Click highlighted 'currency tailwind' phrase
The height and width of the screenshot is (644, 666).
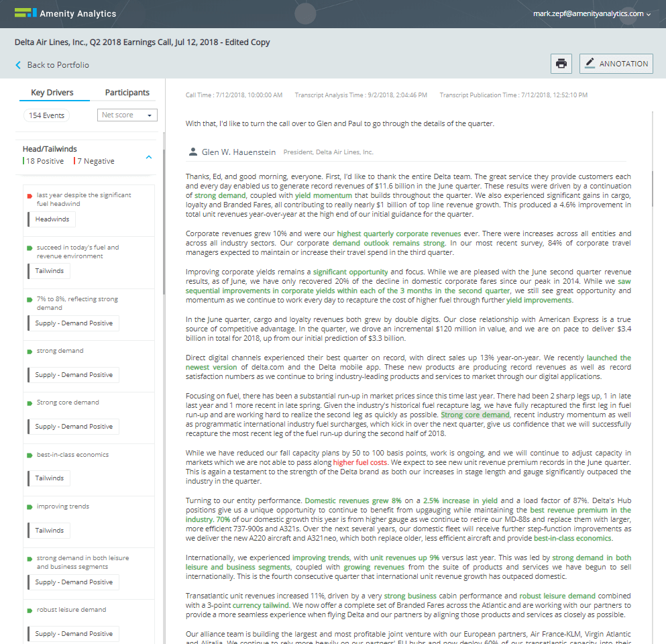point(260,605)
